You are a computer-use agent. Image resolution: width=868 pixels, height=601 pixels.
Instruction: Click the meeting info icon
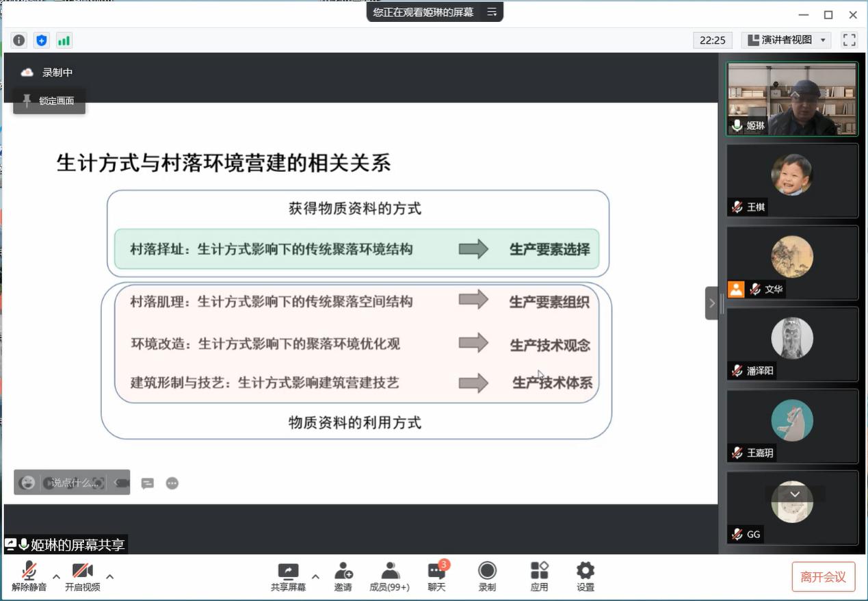point(19,40)
